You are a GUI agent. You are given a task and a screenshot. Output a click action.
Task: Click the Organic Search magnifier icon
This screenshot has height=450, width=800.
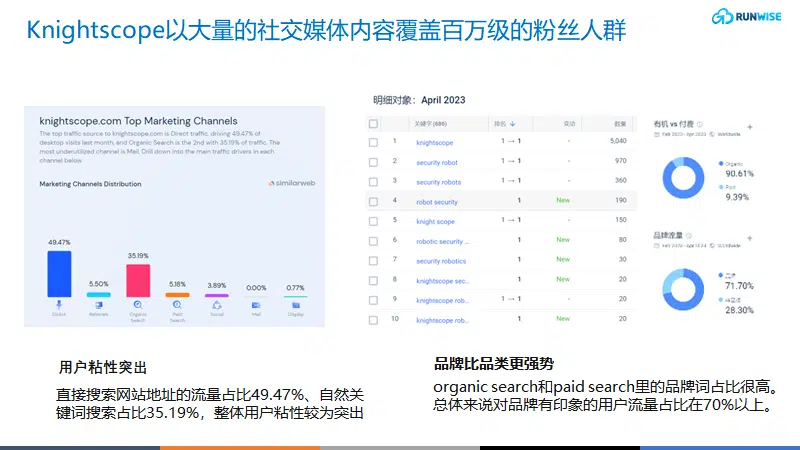[138, 305]
